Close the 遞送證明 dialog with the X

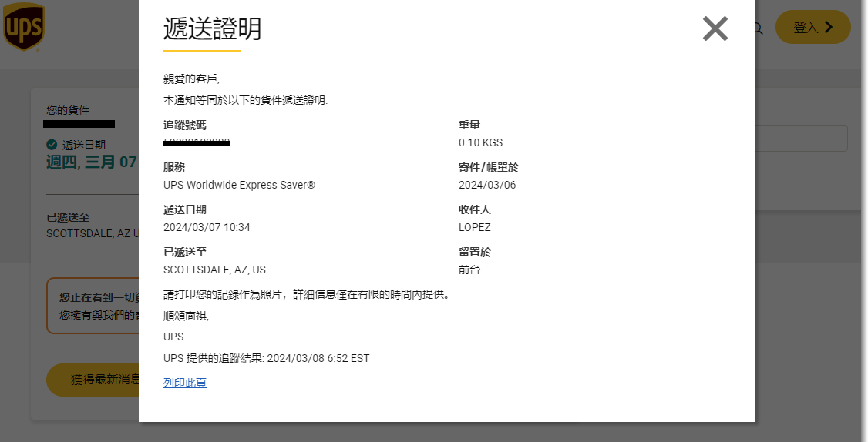(715, 28)
